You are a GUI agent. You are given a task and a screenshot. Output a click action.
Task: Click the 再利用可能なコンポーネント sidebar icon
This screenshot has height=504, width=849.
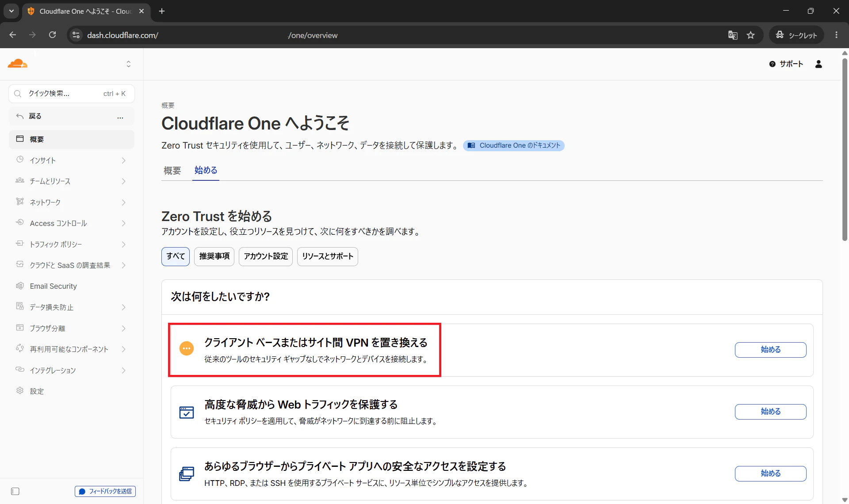click(20, 348)
